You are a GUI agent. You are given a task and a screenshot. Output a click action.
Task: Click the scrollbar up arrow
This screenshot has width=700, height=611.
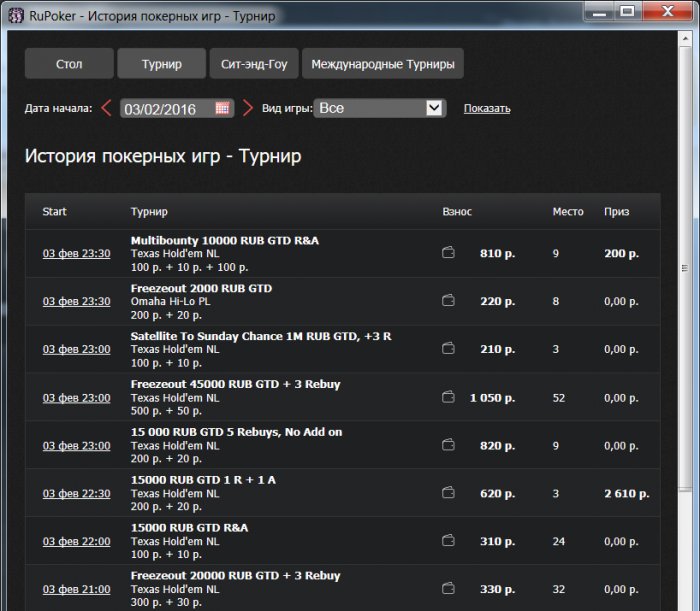click(x=685, y=39)
